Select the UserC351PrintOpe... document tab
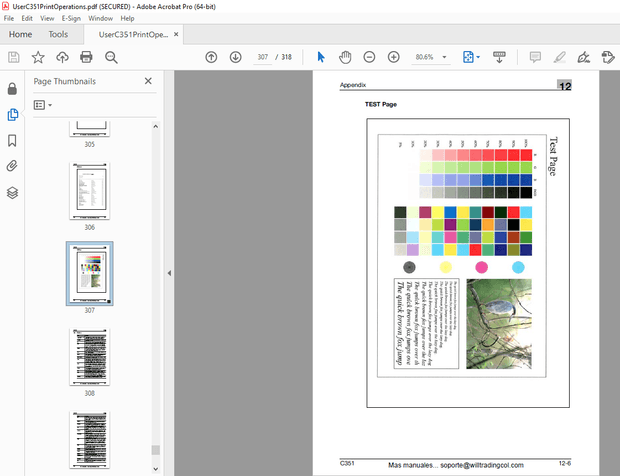This screenshot has width=620, height=476. [x=133, y=34]
